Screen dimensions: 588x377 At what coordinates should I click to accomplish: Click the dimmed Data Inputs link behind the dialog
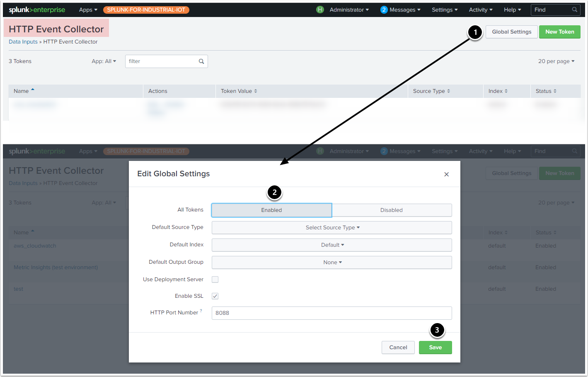[x=23, y=183]
